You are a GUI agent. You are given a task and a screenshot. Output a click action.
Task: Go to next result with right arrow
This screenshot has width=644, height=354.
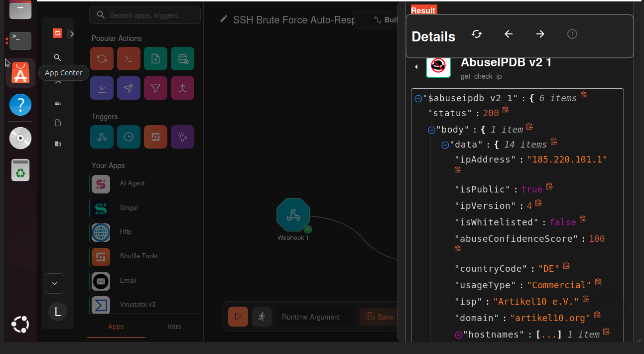[x=540, y=34]
